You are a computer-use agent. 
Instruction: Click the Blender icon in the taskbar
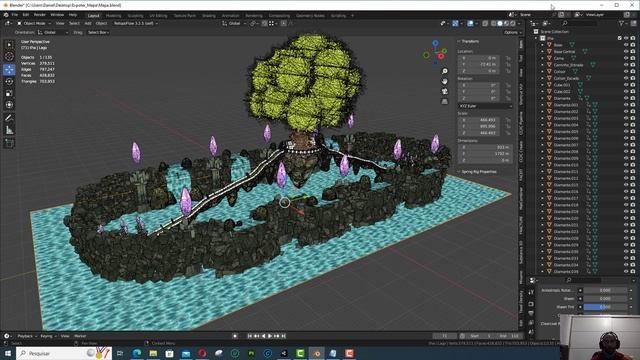(x=317, y=353)
